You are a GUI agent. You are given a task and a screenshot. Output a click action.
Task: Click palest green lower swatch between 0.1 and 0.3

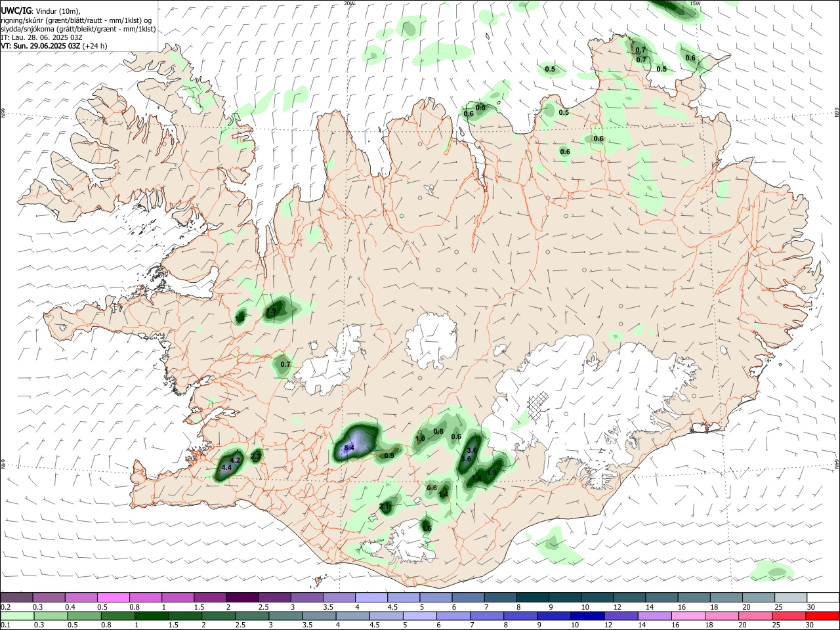[x=16, y=616]
